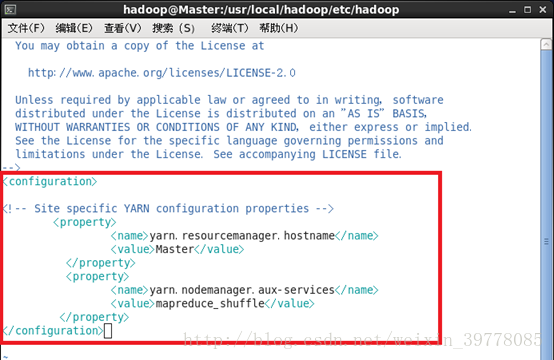Open the 查看(V) menu
Viewport: 554px width, 360px height.
[x=122, y=28]
